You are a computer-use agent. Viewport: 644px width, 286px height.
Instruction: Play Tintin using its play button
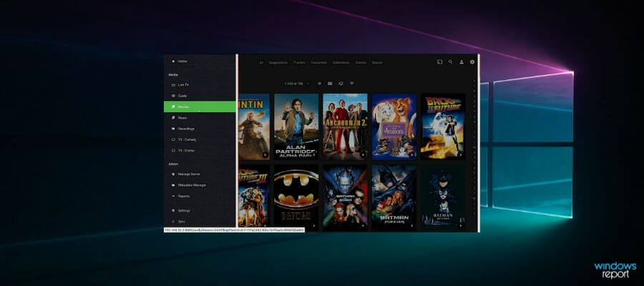(x=265, y=155)
